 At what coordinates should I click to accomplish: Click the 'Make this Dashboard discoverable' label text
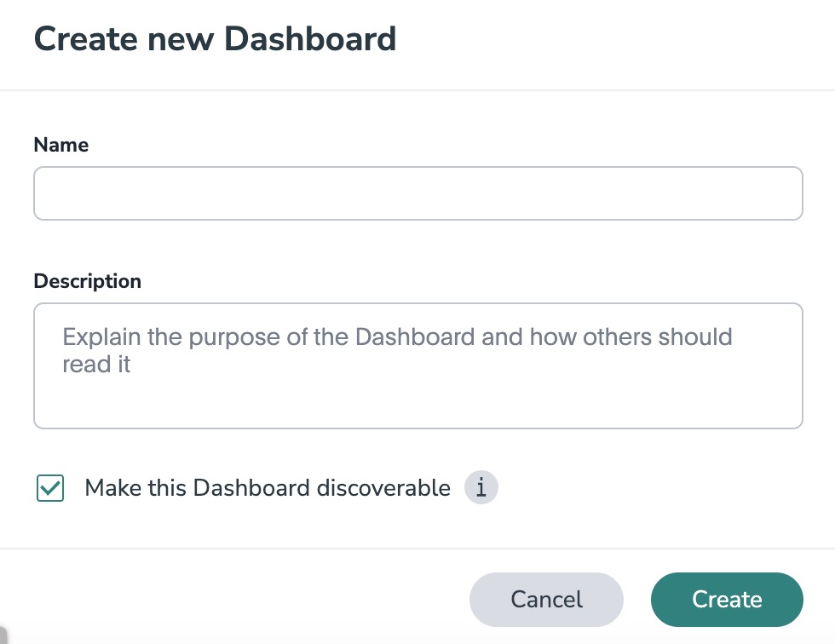click(268, 488)
